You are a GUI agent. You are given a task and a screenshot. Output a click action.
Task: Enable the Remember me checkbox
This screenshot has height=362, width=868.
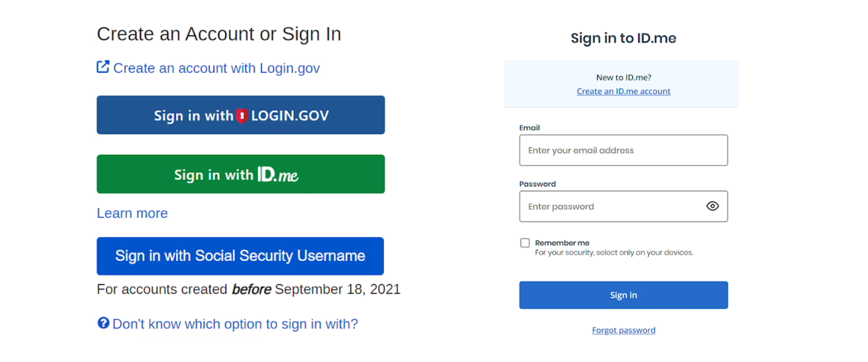pos(524,243)
